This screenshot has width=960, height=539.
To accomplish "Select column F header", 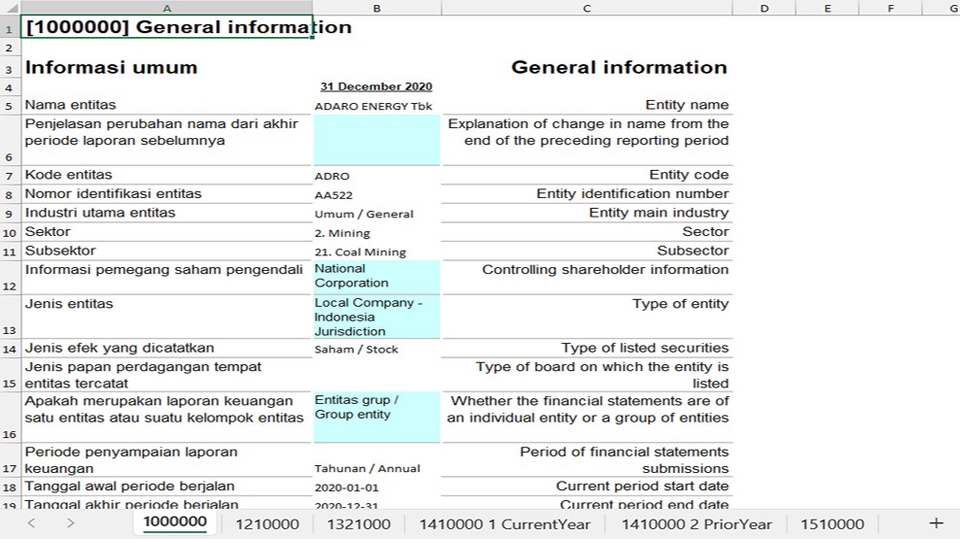I will 890,9.
